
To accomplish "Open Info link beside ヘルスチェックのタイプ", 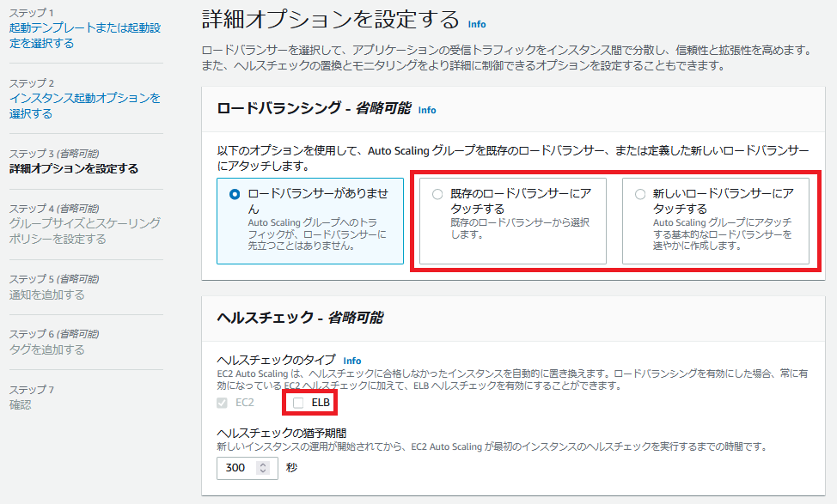I will pyautogui.click(x=351, y=361).
